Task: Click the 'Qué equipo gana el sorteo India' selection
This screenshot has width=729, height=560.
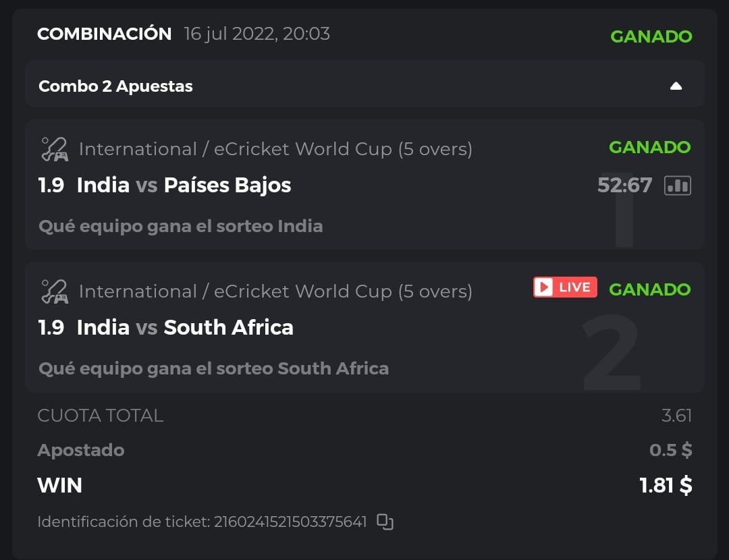Action: click(180, 226)
